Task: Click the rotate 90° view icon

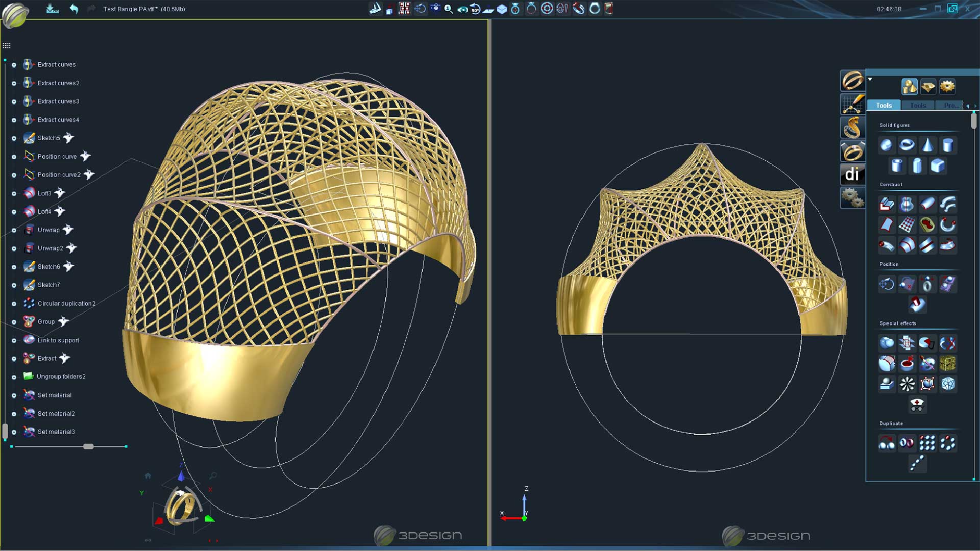Action: (x=475, y=9)
